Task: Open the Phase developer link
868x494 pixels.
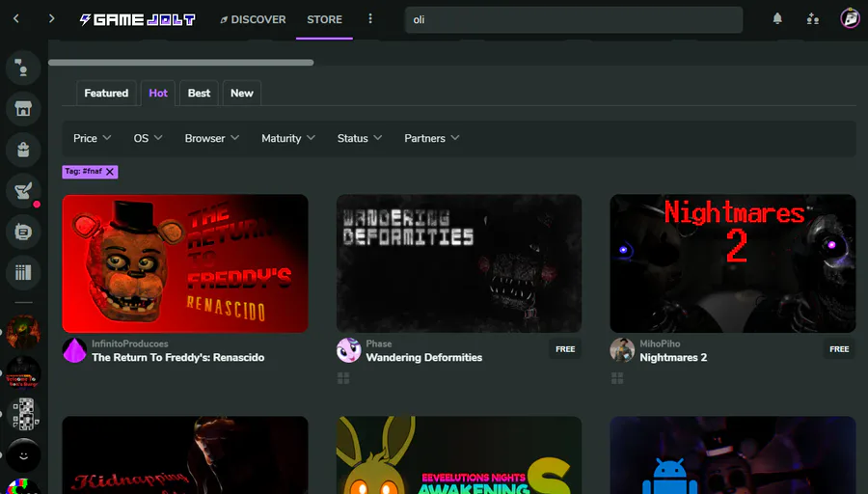Action: click(x=379, y=343)
